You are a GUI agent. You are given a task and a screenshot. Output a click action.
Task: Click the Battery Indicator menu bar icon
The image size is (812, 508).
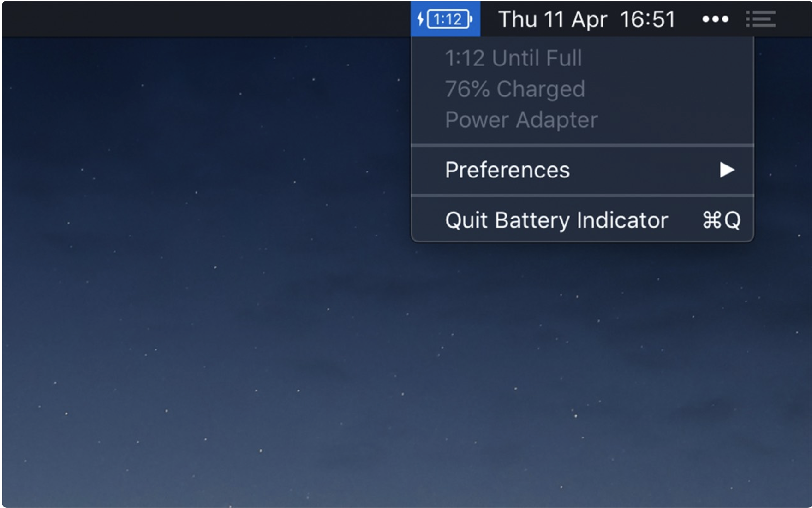445,19
